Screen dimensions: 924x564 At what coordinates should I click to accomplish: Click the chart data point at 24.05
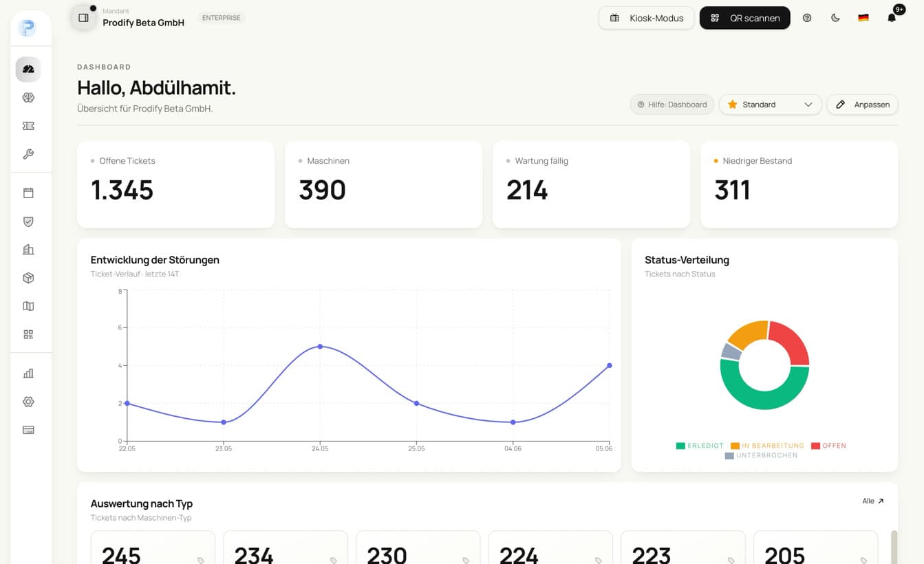(x=320, y=347)
